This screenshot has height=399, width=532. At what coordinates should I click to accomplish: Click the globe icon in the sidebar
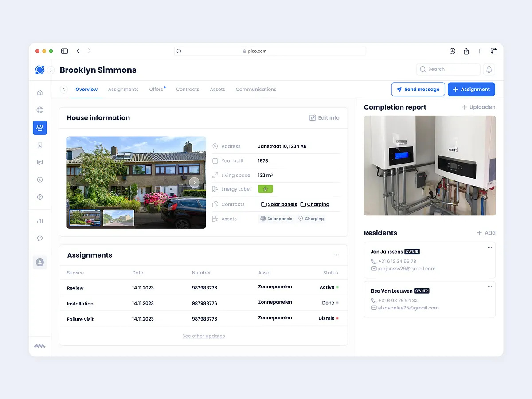pos(40,110)
